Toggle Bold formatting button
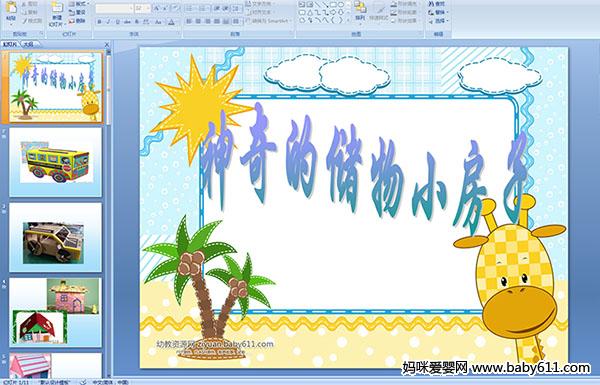 pyautogui.click(x=99, y=22)
